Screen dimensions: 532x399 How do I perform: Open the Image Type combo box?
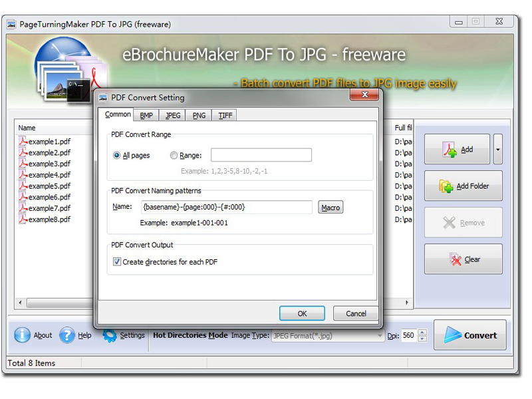click(x=327, y=336)
